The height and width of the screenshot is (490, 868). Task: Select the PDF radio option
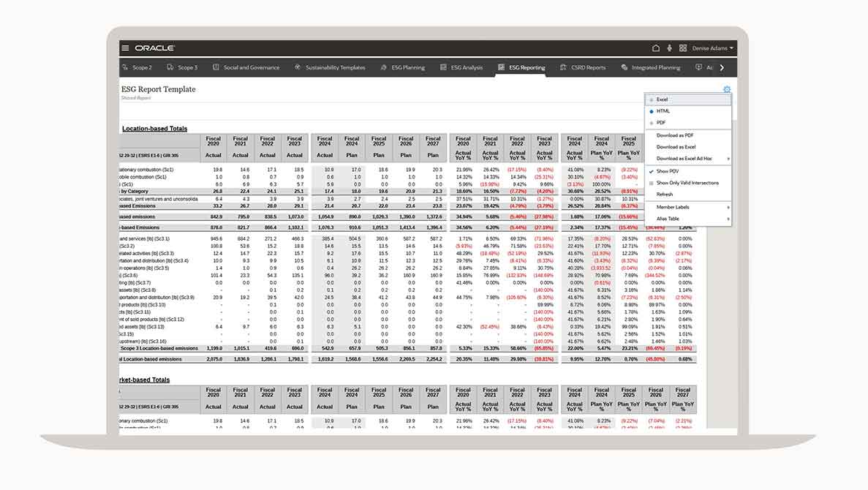[x=651, y=123]
